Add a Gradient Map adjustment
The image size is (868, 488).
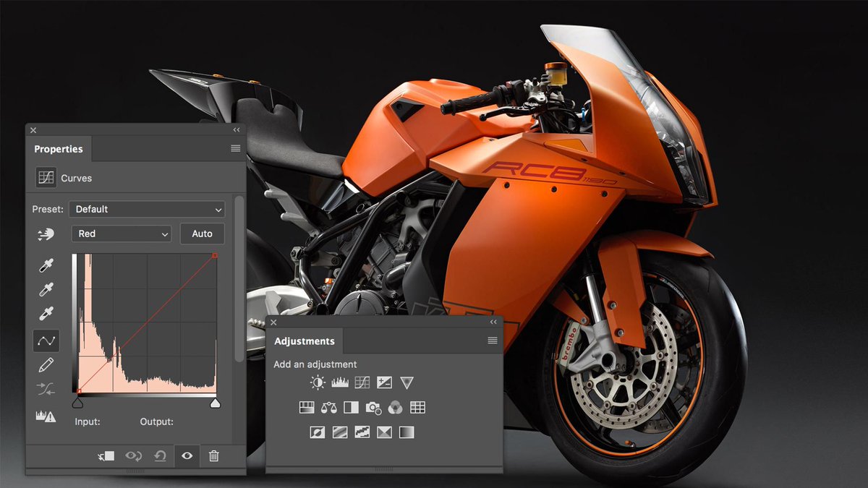(x=407, y=432)
